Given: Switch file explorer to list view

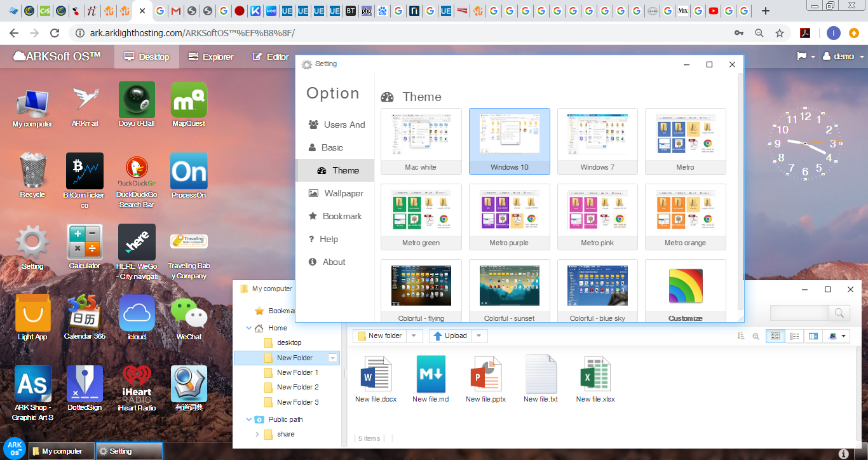Looking at the screenshot, I should coord(794,336).
